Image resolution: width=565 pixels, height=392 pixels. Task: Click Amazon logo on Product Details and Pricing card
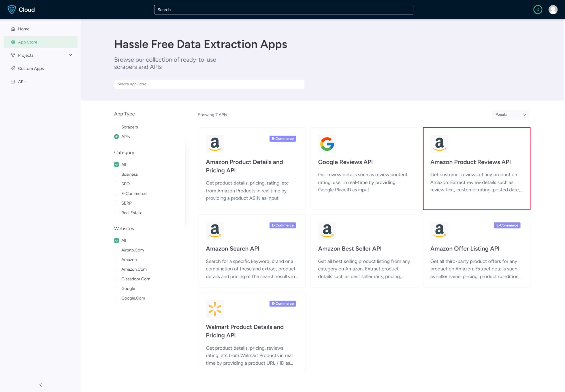[215, 144]
